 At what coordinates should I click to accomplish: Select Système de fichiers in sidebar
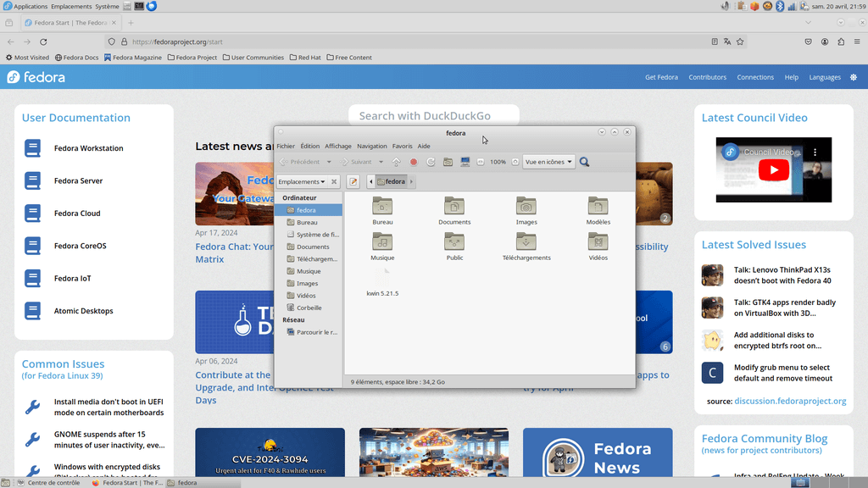tap(309, 235)
